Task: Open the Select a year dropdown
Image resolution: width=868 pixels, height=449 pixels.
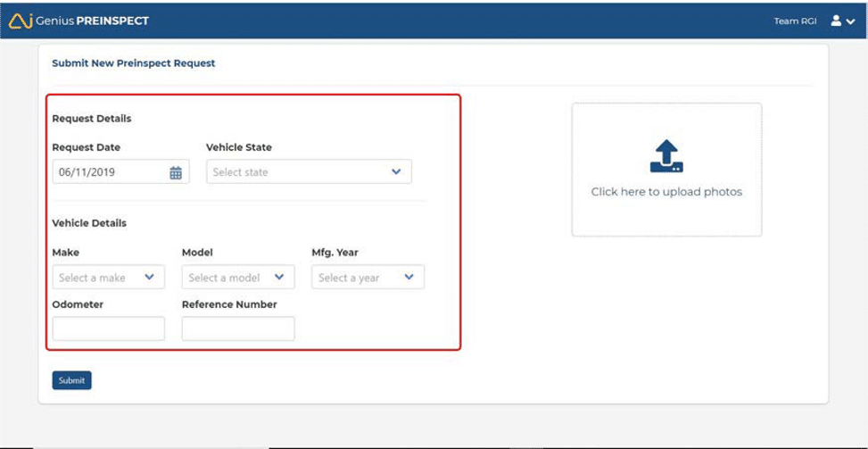Action: (368, 277)
